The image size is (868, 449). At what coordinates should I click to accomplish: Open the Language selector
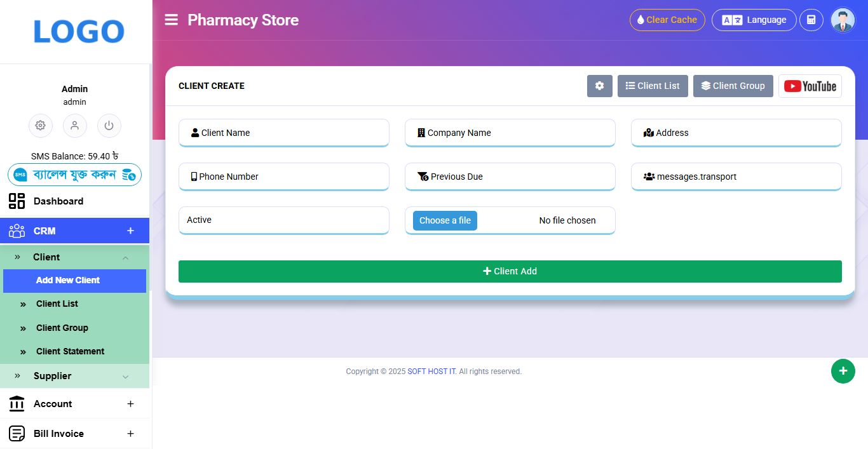point(754,20)
